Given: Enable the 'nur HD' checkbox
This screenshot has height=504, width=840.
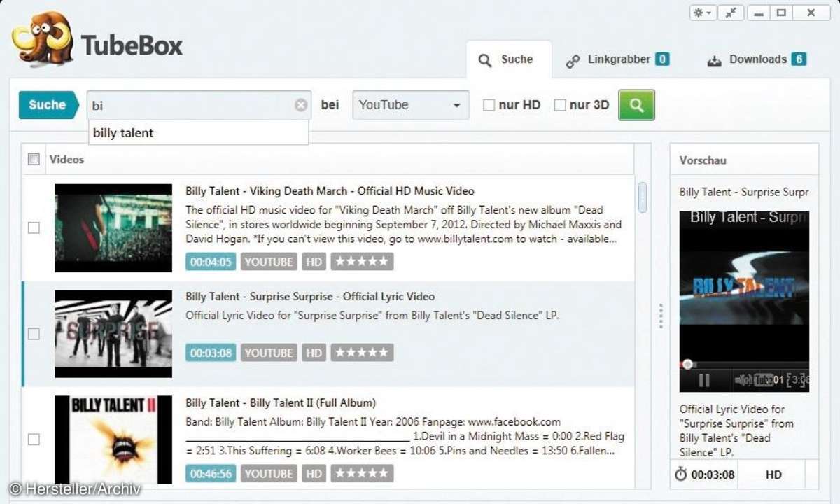Looking at the screenshot, I should (489, 105).
